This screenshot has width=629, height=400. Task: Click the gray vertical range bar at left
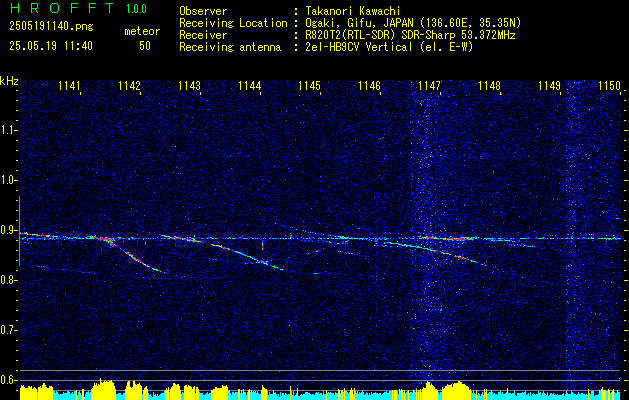[19, 231]
